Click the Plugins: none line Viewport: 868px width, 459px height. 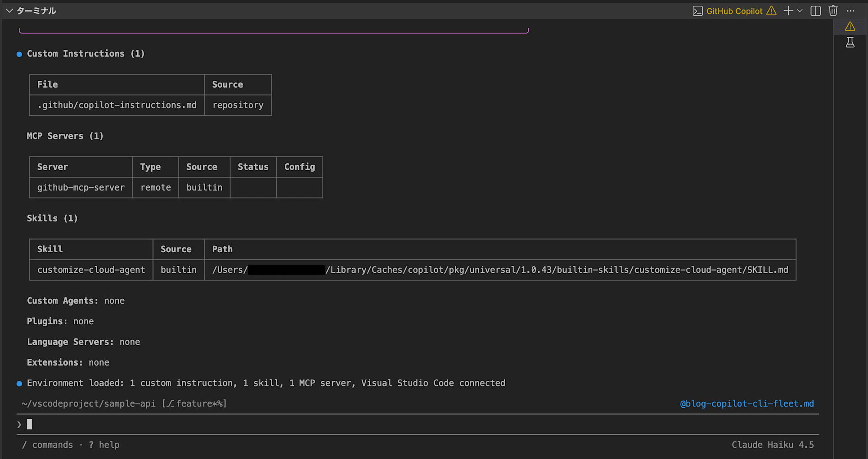(60, 321)
